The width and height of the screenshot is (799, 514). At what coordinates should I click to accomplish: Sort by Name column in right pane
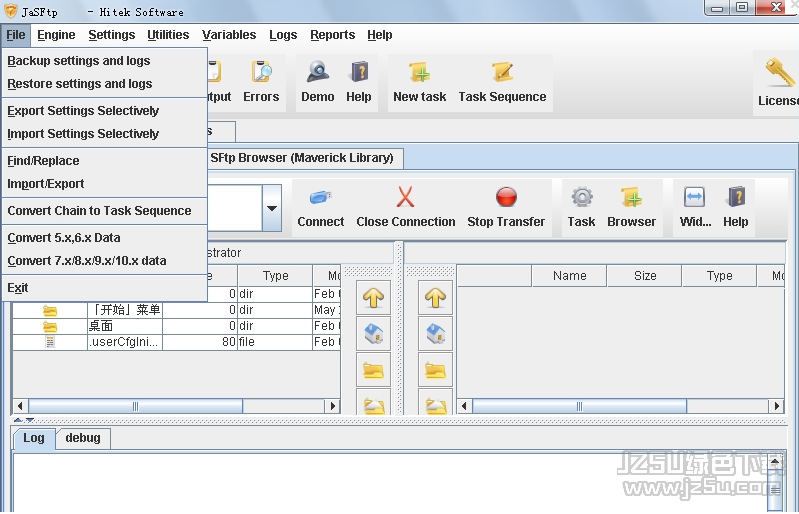(569, 276)
